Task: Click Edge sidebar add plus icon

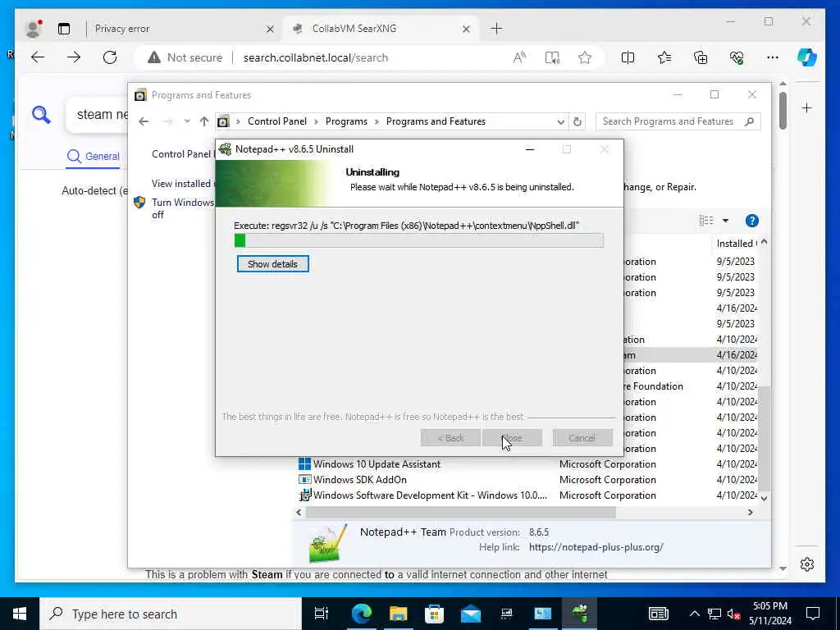Action: (x=807, y=108)
